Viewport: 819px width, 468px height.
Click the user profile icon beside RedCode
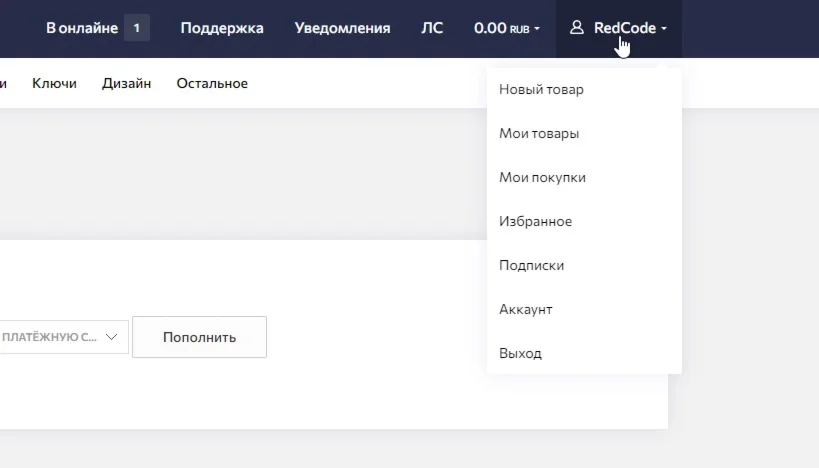point(576,28)
